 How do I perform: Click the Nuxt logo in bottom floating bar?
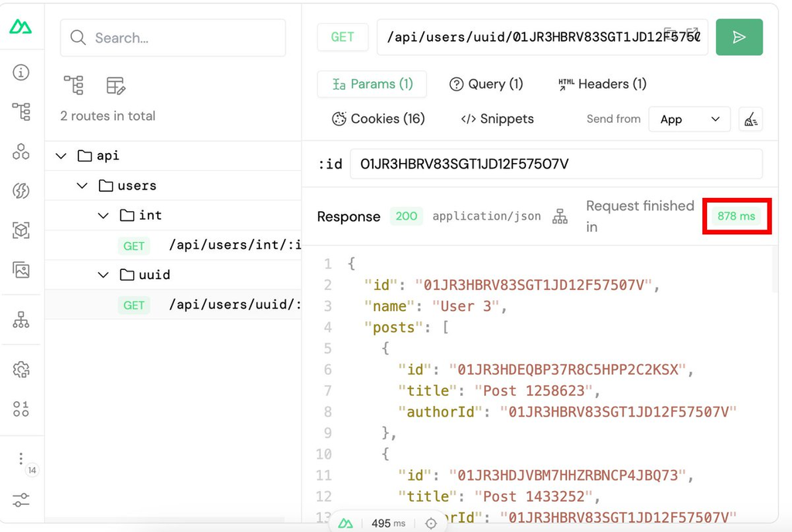tap(346, 523)
